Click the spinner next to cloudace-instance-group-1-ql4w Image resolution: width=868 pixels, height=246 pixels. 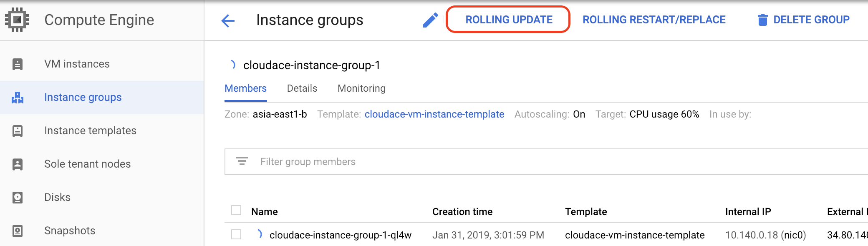[260, 234]
